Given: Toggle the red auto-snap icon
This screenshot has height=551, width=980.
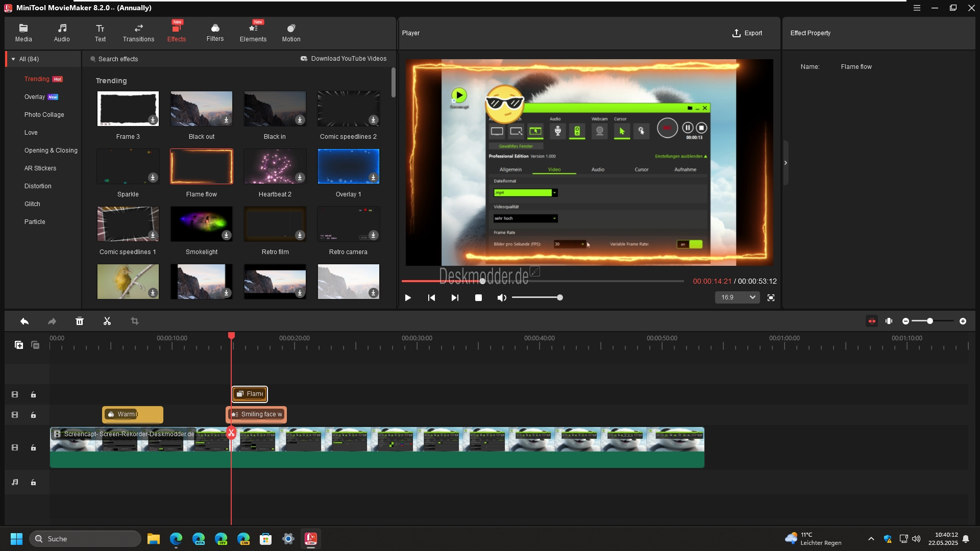Looking at the screenshot, I should 872,321.
